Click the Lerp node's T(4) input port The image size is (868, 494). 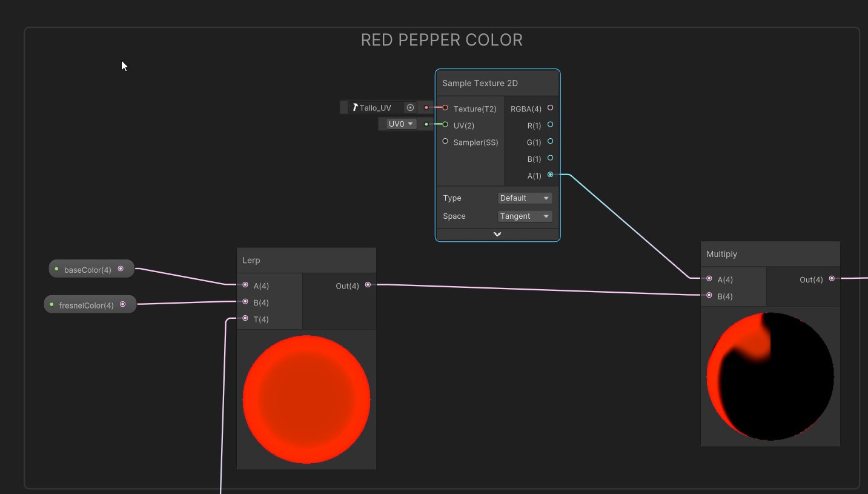tap(245, 318)
